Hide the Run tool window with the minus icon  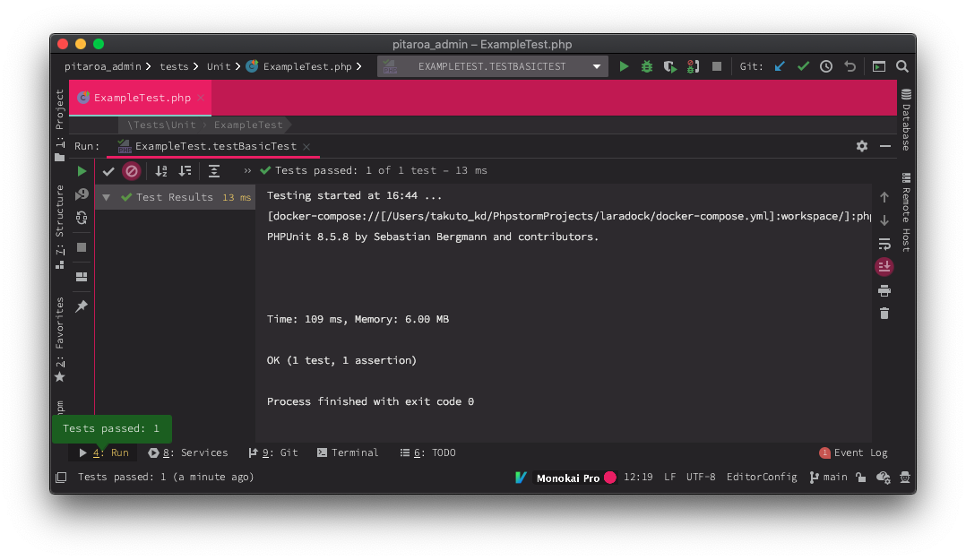point(885,146)
